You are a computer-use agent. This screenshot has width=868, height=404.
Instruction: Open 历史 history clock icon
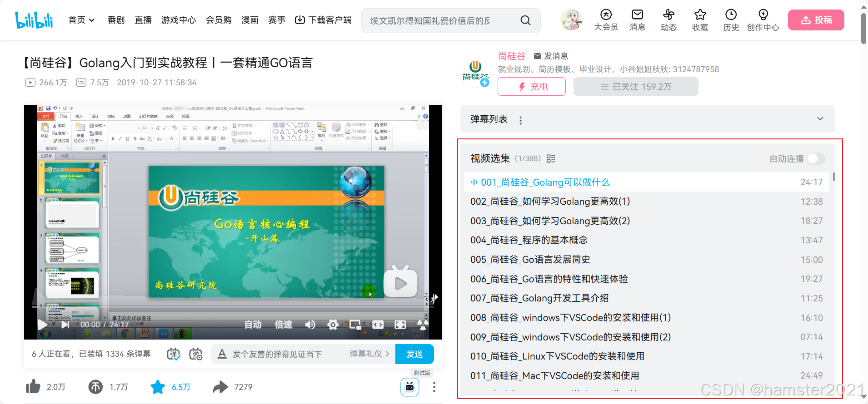point(731,20)
